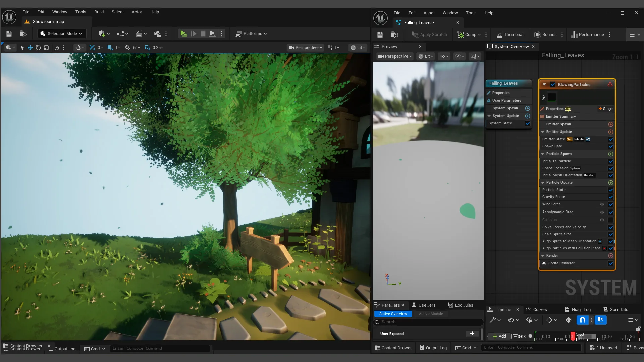This screenshot has width=644, height=362.
Task: Toggle the Aerodynamic Drag debug eye icon
Action: 602,212
